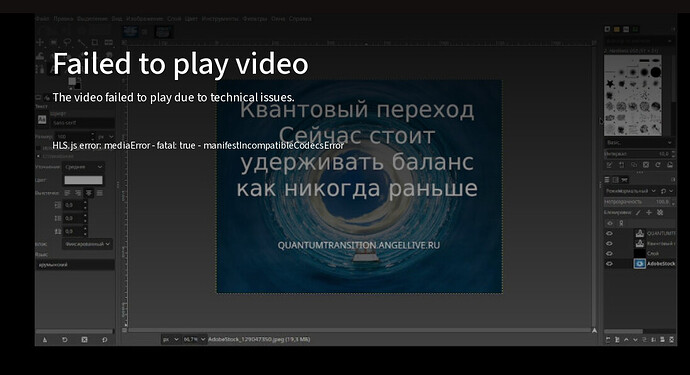This screenshot has height=375, width=690.
Task: Open the text color swatch
Action: coord(83,180)
